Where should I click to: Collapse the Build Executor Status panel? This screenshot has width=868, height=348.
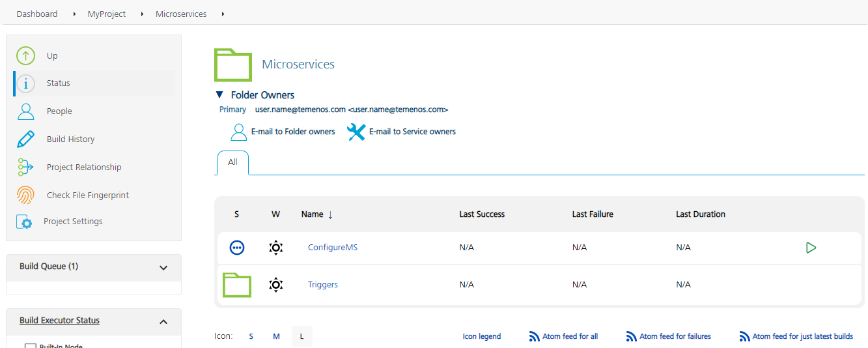pos(163,321)
